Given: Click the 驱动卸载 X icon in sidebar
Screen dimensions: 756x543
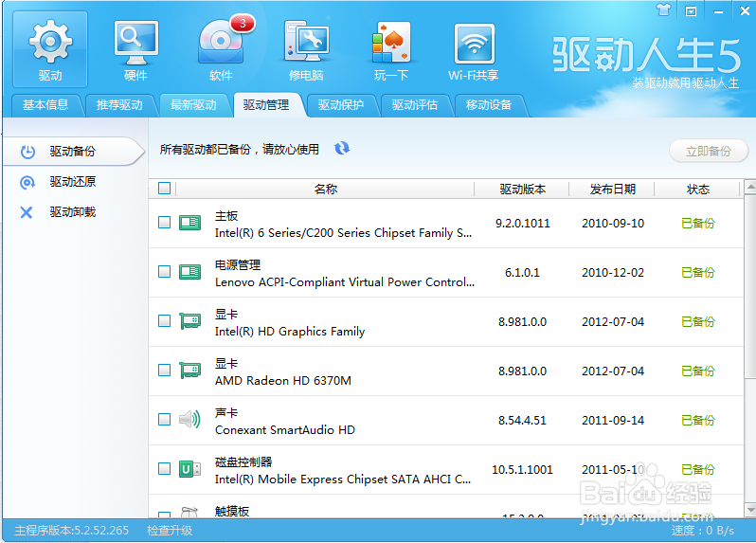Looking at the screenshot, I should point(27,212).
